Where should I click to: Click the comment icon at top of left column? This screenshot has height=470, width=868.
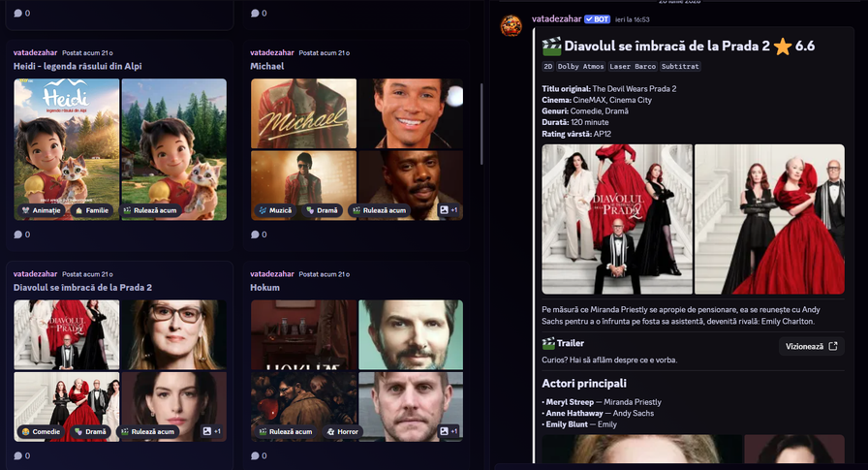pos(18,13)
